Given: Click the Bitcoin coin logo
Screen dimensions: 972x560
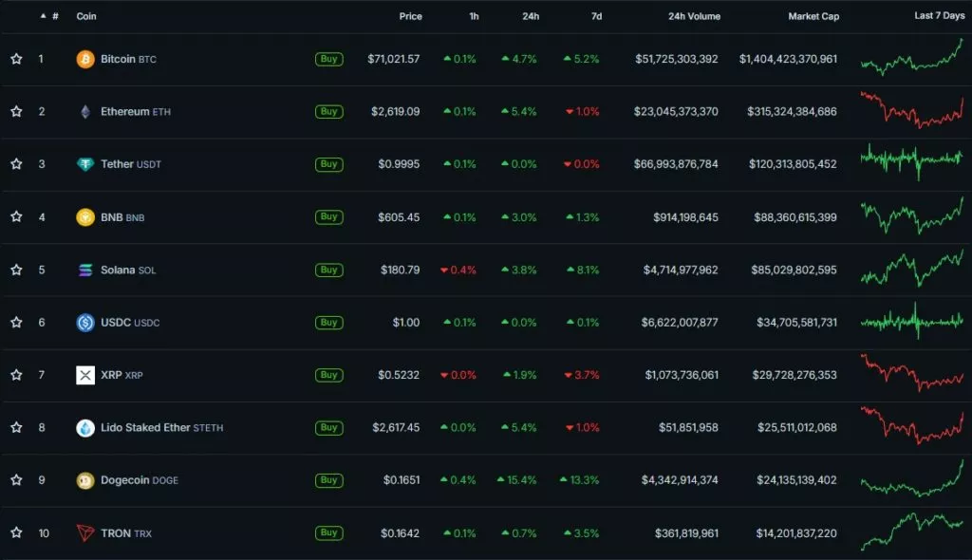Looking at the screenshot, I should tap(84, 59).
